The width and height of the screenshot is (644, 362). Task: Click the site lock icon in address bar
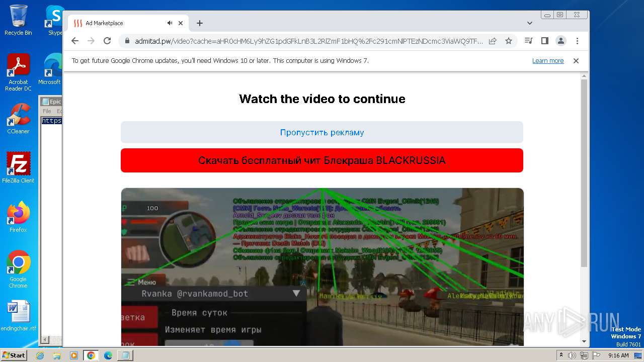(x=127, y=41)
